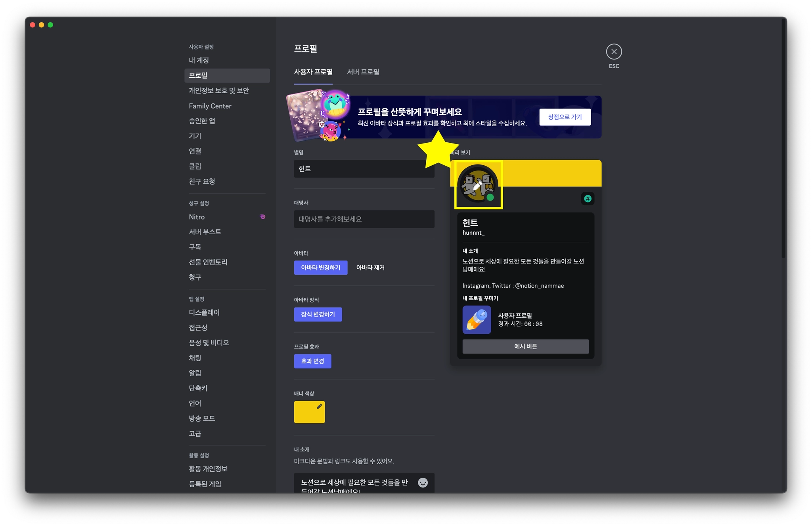Open 내 계정 settings in sidebar
This screenshot has width=812, height=526.
pos(199,60)
